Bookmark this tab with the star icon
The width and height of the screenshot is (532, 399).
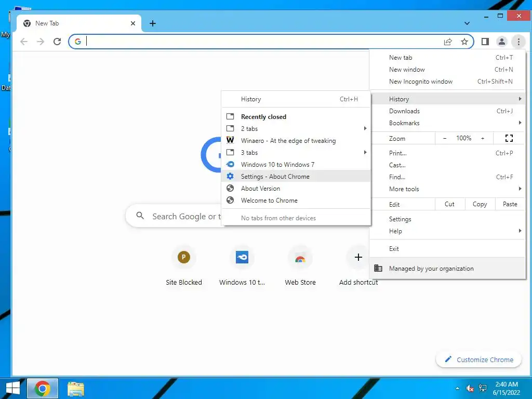pos(464,42)
